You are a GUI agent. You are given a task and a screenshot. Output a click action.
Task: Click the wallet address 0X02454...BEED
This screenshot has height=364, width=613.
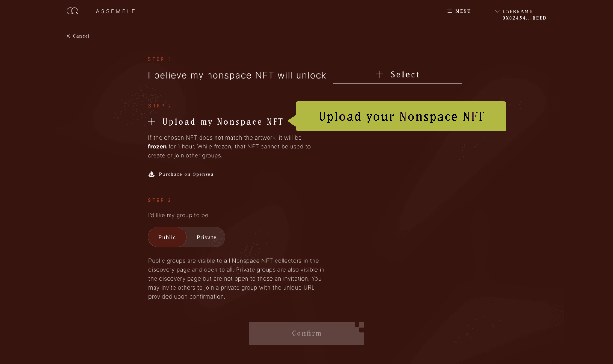coord(524,18)
